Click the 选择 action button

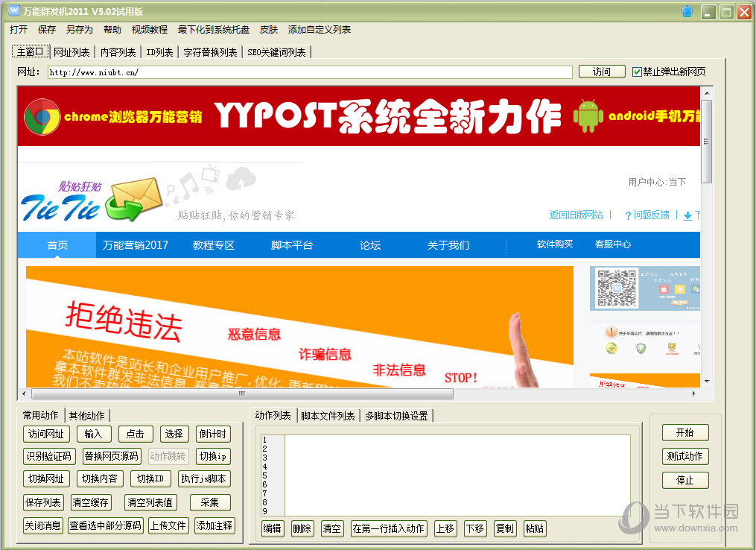tap(174, 434)
